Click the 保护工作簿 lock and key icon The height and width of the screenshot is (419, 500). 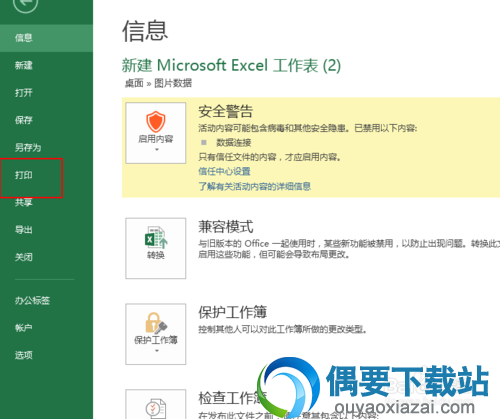point(156,323)
